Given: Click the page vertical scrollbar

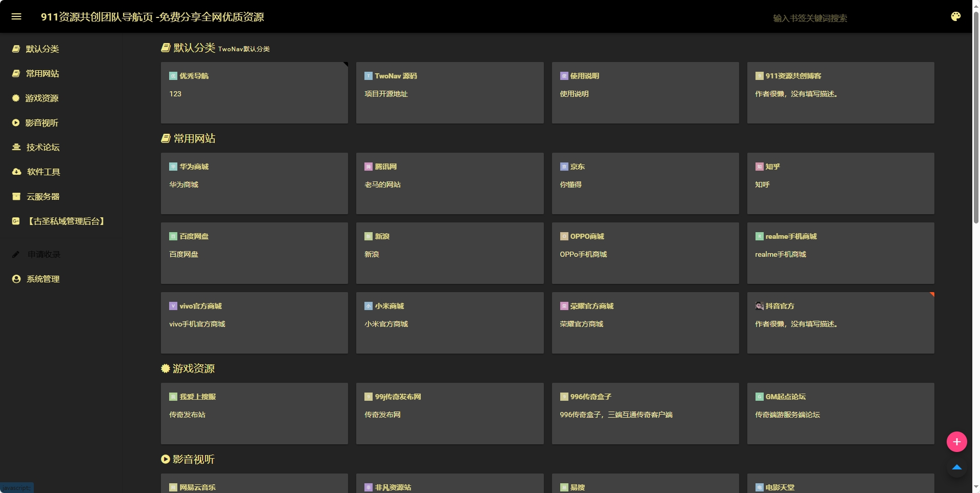Looking at the screenshot, I should [x=976, y=118].
